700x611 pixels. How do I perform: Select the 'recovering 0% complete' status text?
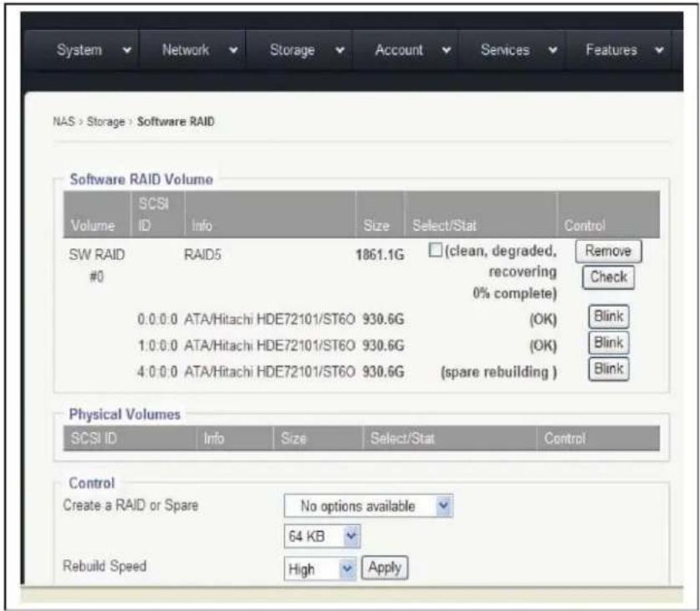tap(514, 283)
